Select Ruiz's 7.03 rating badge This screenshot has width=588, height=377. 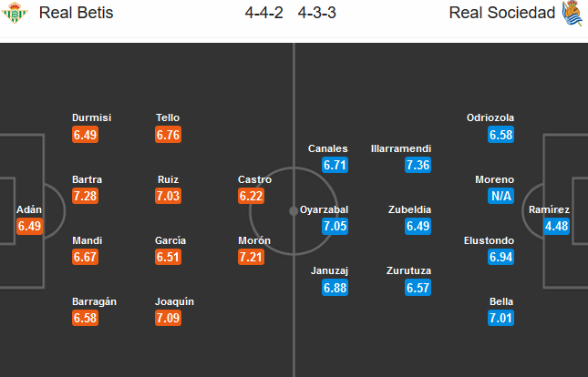point(169,198)
